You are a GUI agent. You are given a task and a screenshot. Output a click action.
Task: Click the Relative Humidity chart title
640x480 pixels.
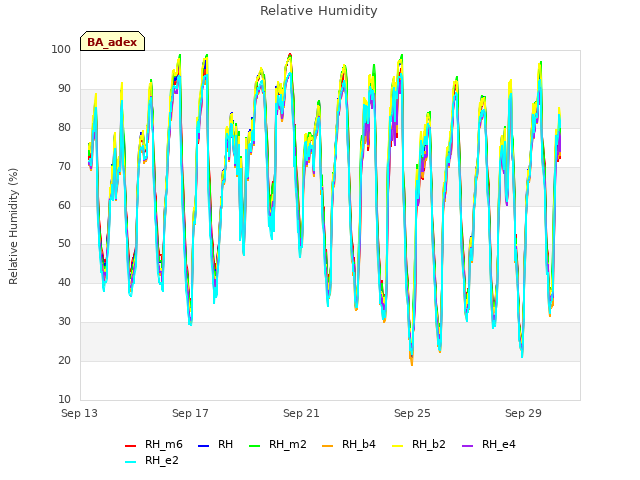(319, 11)
